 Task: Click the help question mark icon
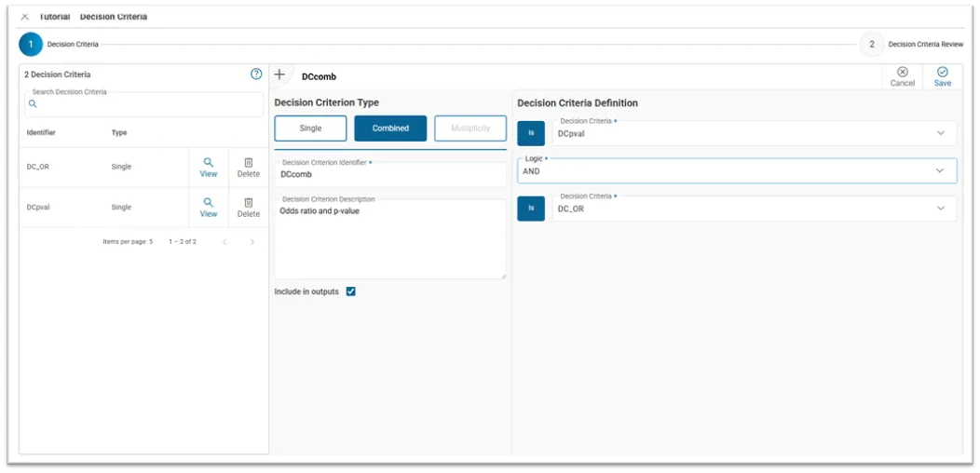[x=256, y=74]
